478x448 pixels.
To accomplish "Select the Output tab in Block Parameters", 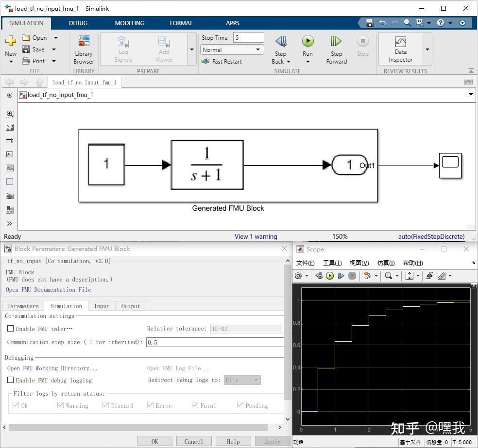I will click(130, 306).
